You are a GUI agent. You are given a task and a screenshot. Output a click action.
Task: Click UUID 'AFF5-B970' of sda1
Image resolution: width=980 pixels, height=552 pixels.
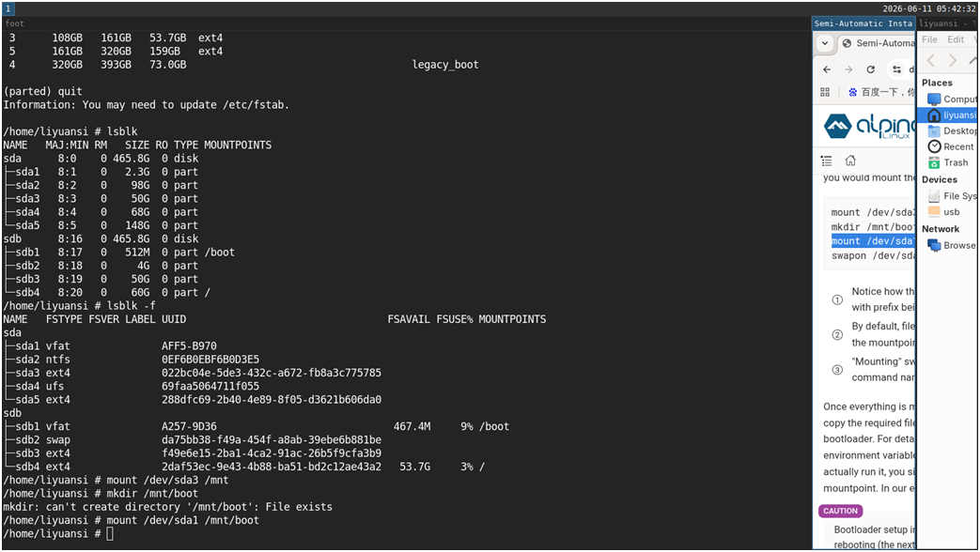point(189,345)
